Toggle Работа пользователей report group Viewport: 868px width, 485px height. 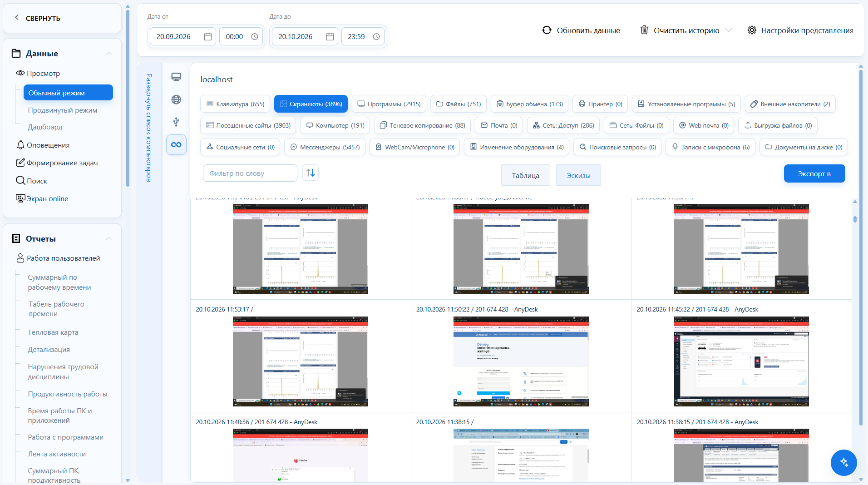coord(58,258)
